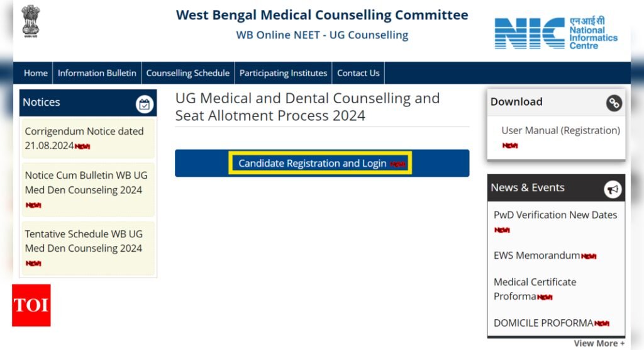Go to Counselling Schedule tab
Image resolution: width=644 pixels, height=350 pixels.
(x=187, y=73)
